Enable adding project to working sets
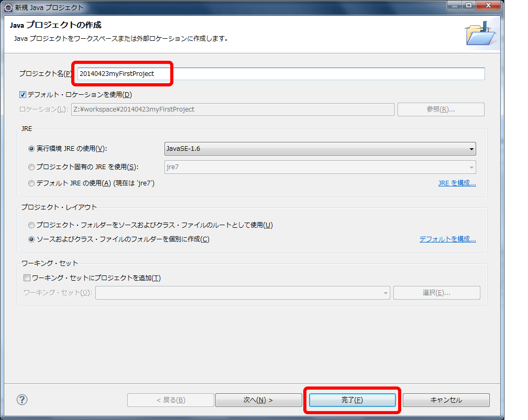 pyautogui.click(x=27, y=278)
